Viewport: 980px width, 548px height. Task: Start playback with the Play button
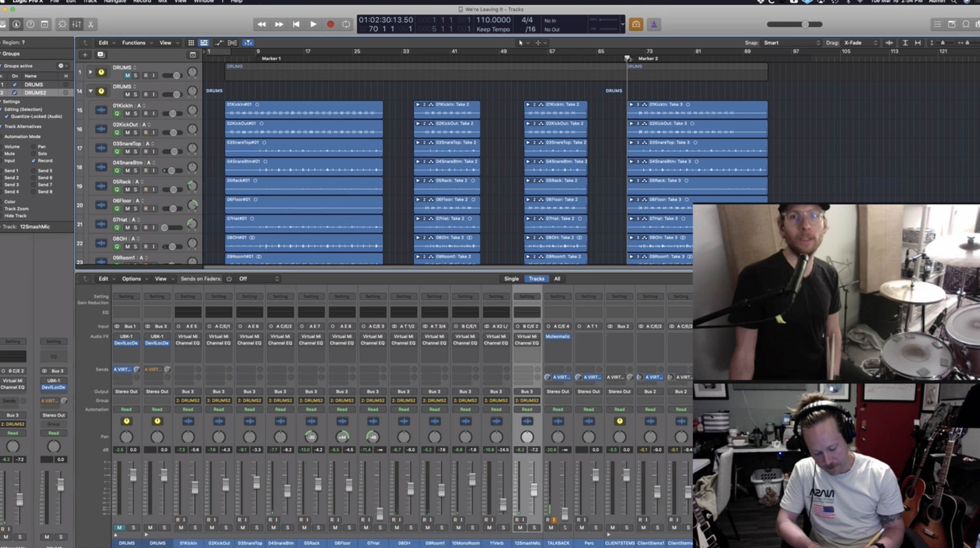313,24
